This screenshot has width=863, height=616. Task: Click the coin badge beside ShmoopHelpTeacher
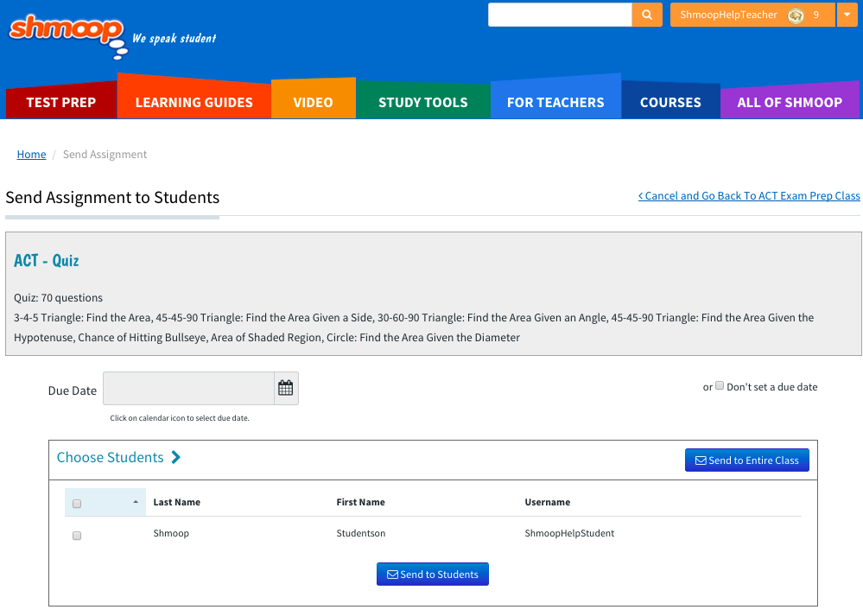coord(796,16)
